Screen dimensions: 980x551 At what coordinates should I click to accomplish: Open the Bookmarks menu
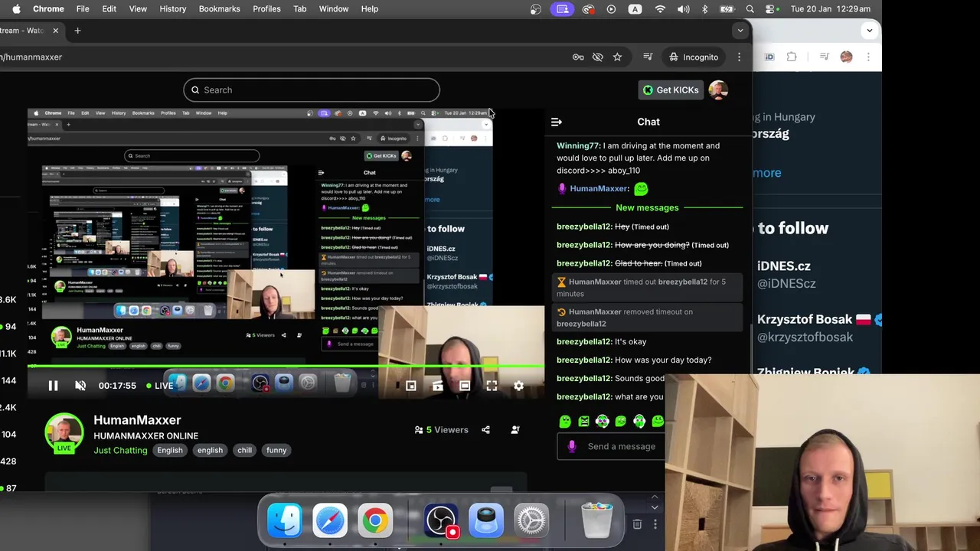[x=219, y=8]
